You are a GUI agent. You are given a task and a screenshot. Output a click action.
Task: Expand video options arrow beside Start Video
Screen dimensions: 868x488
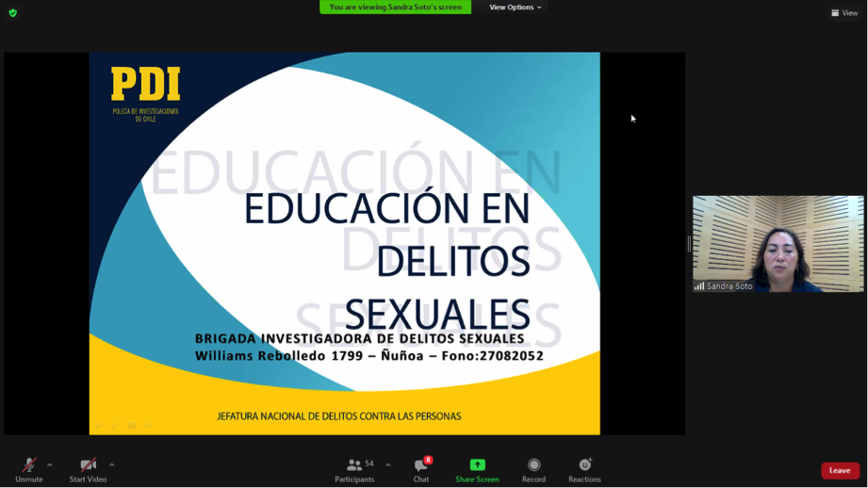tap(112, 464)
